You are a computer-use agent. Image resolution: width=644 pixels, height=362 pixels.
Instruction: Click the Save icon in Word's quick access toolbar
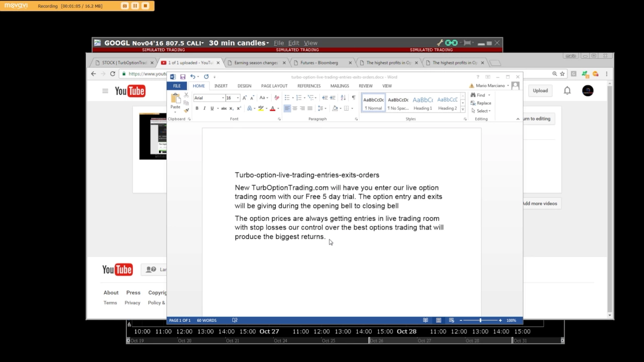[183, 77]
